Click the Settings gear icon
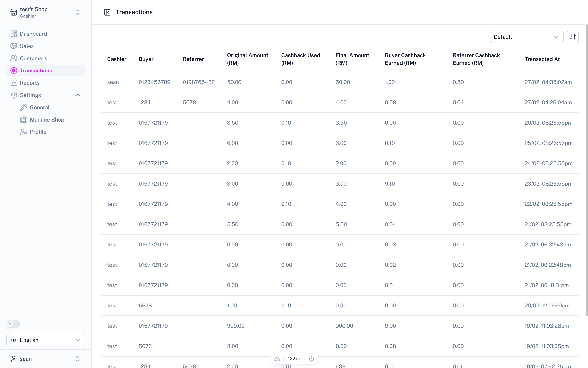 click(14, 95)
